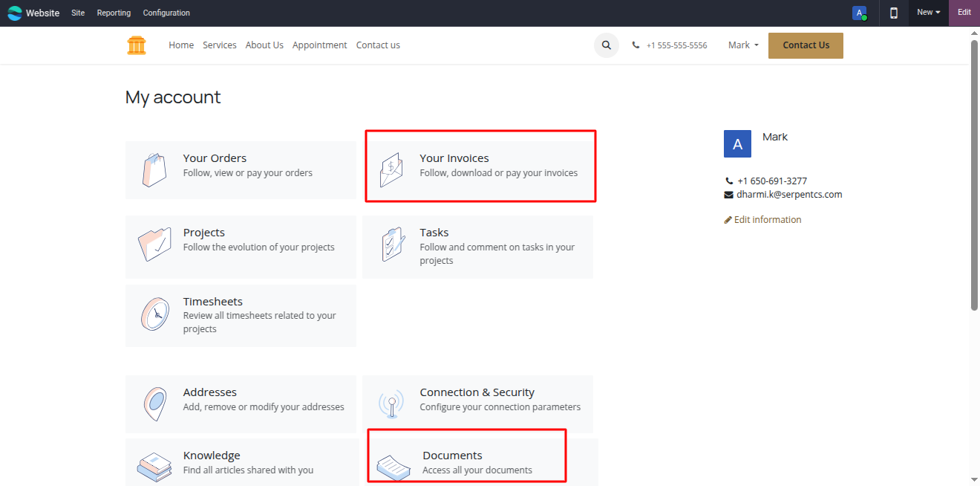This screenshot has width=980, height=486.
Task: Open the Reporting menu
Action: 114,13
